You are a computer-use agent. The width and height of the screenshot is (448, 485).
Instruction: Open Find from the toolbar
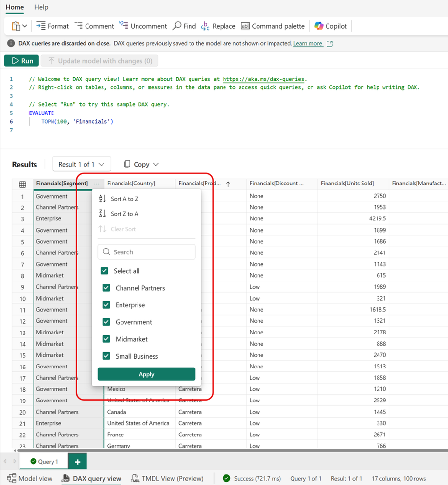pyautogui.click(x=185, y=26)
